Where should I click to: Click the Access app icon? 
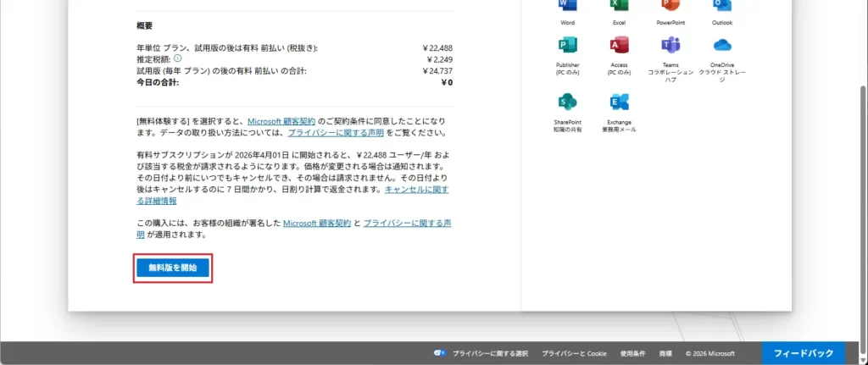pos(619,45)
